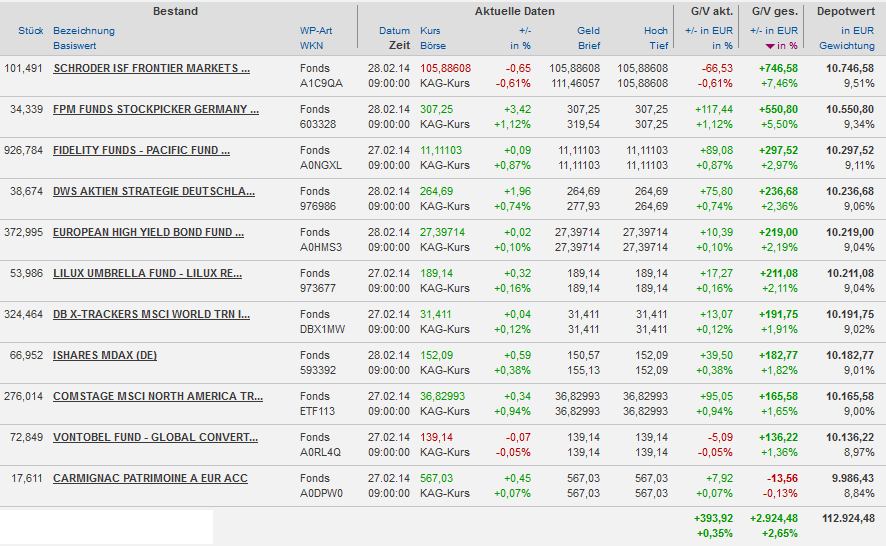Sort by Geld column header

(x=588, y=31)
